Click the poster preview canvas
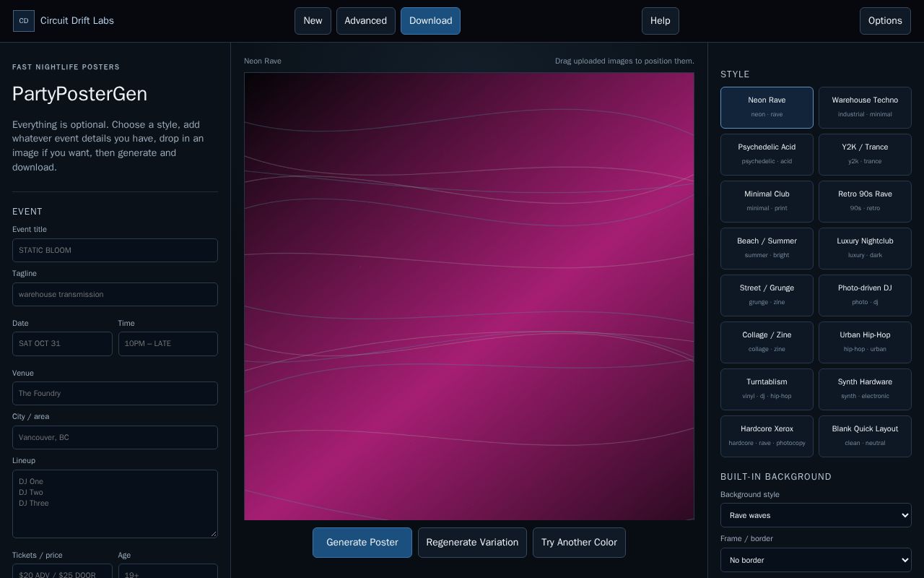This screenshot has width=924, height=578. (x=469, y=296)
